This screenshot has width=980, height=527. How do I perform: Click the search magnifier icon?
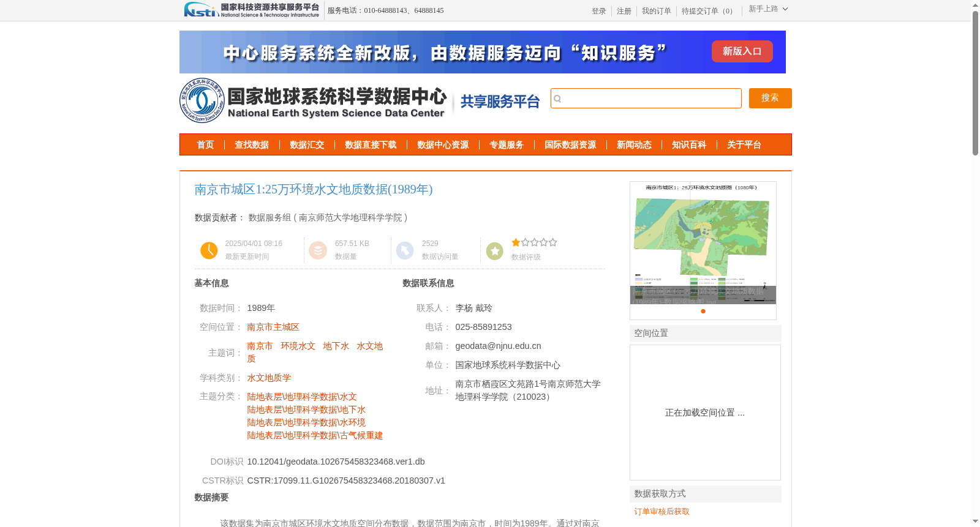point(557,99)
